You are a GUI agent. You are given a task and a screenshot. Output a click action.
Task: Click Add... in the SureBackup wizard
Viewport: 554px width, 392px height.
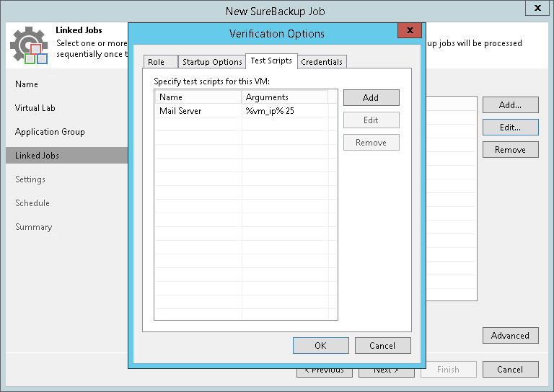point(510,104)
